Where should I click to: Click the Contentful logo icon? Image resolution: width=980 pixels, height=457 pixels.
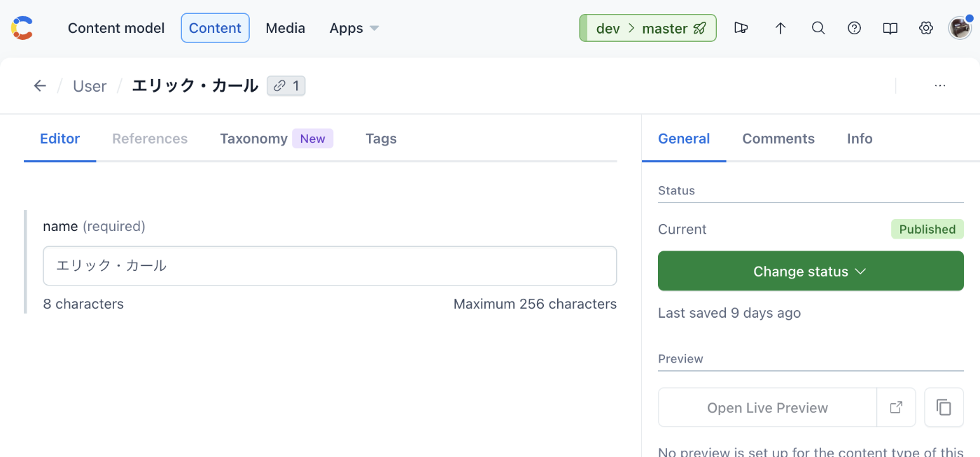click(x=22, y=28)
